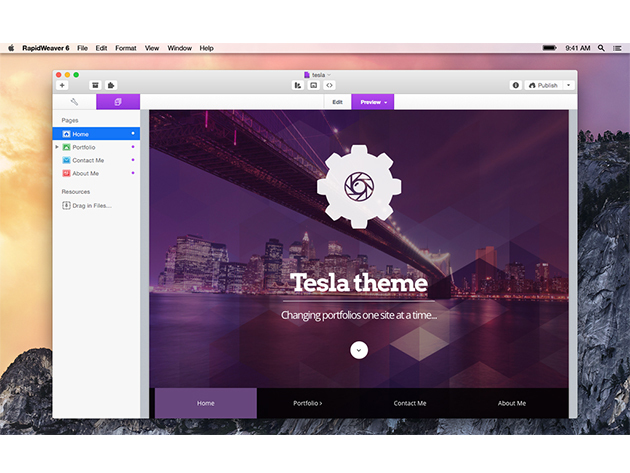The width and height of the screenshot is (630, 473).
Task: Open the page info inspector icon
Action: coord(516,85)
